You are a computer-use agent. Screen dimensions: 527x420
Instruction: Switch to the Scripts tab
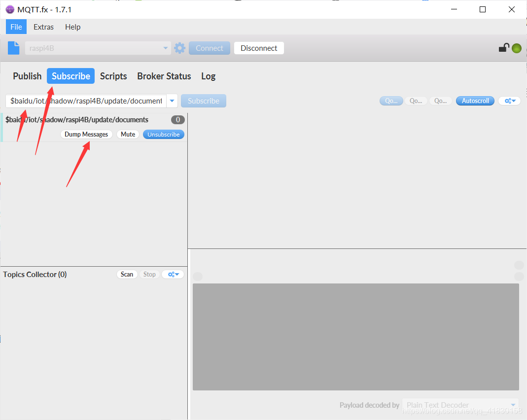click(x=113, y=76)
